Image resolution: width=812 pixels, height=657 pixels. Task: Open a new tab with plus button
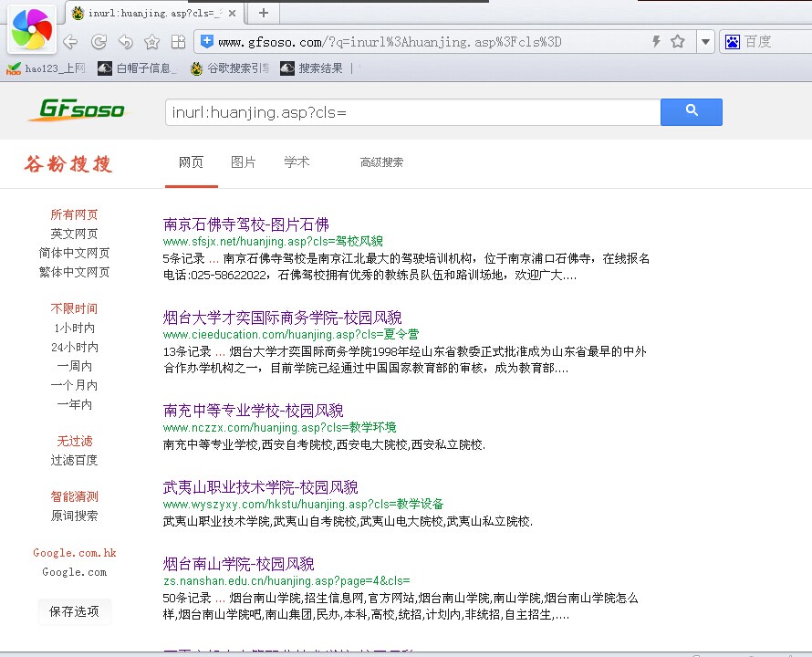coord(264,13)
